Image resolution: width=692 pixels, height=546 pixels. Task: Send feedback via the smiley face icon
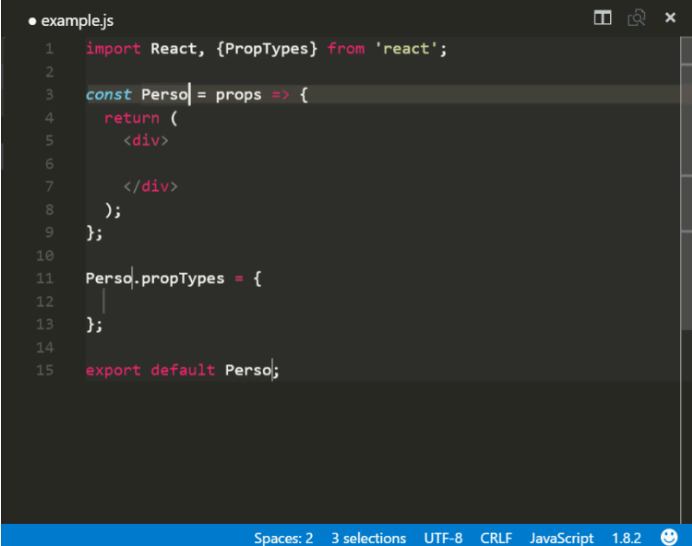(x=669, y=537)
